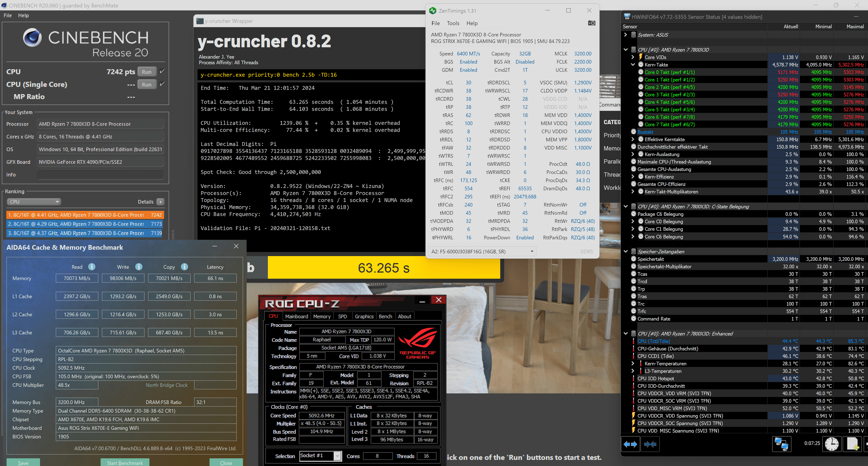Viewport: 868px width, 466px height.
Task: Click the HWiNFO clock reset timer icon
Action: 831,444
